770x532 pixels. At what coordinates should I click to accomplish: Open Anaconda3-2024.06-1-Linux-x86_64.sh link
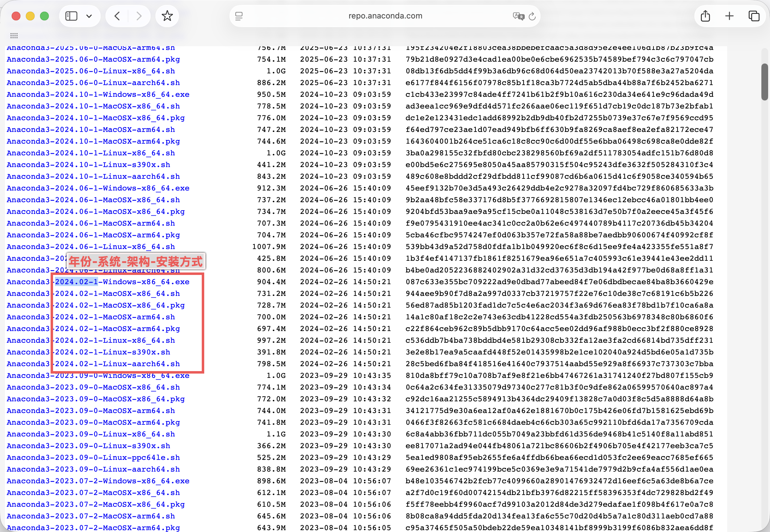pyautogui.click(x=91, y=247)
